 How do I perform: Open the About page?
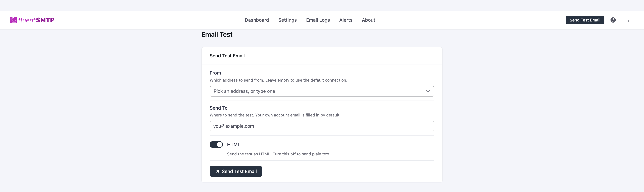[368, 20]
